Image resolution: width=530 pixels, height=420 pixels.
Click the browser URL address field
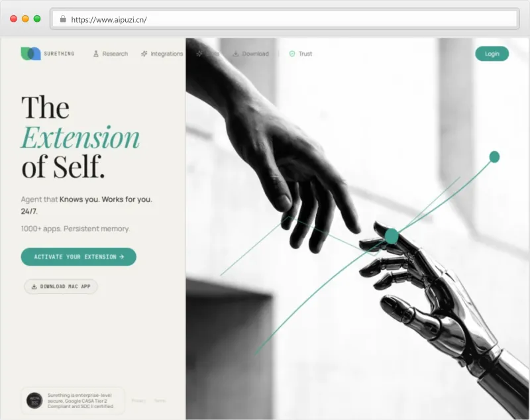285,19
